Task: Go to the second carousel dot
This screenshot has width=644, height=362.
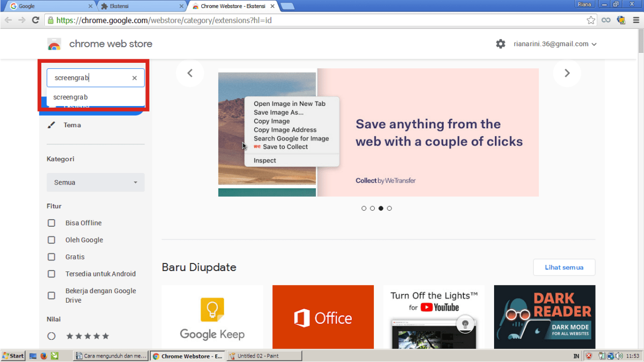Action: pyautogui.click(x=372, y=208)
